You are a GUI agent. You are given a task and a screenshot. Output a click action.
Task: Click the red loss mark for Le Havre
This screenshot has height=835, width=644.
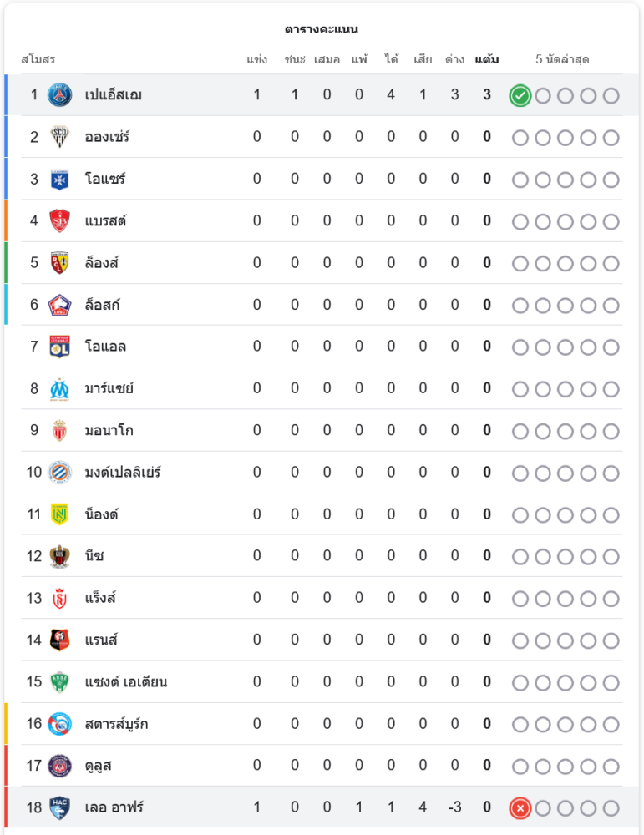[x=520, y=808]
